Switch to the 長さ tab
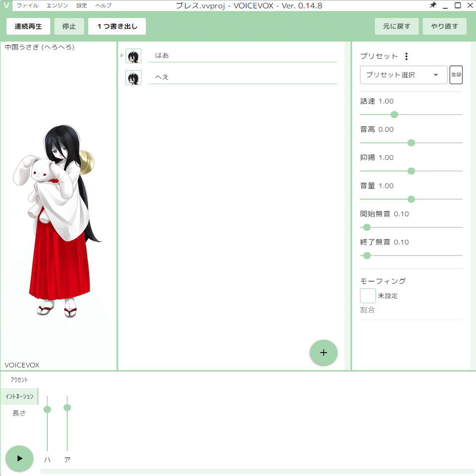 [19, 413]
